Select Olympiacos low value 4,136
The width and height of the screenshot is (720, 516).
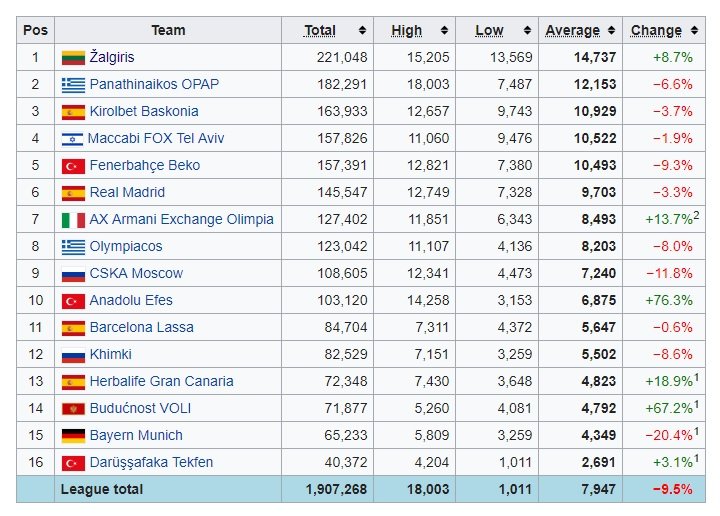[515, 247]
